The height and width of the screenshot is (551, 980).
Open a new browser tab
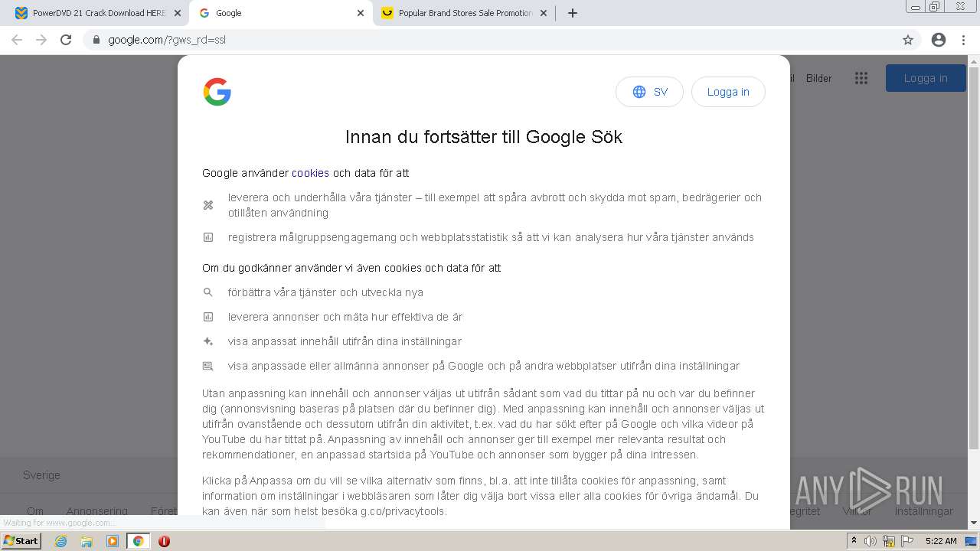point(572,13)
